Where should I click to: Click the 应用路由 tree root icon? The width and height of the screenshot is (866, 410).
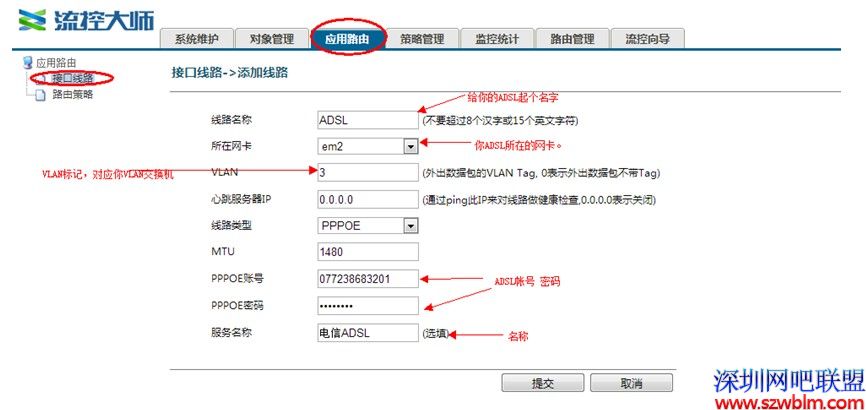[27, 63]
